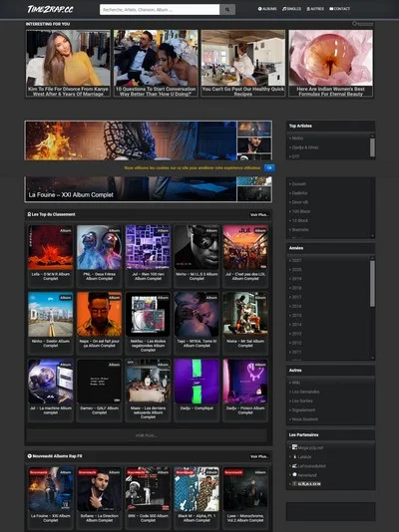Screen dimensions: 399x532
Task: Select year 2020 in Années
Action: [296, 270]
